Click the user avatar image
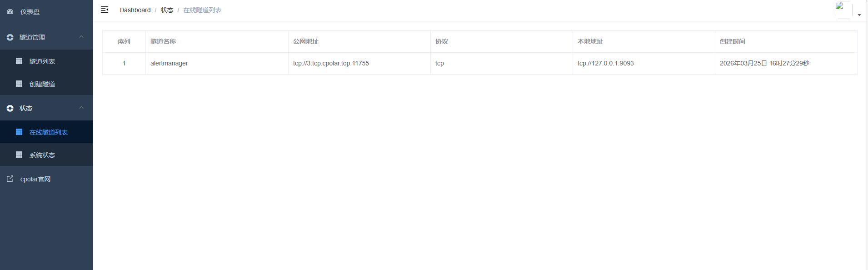The height and width of the screenshot is (270, 868). coord(843,10)
